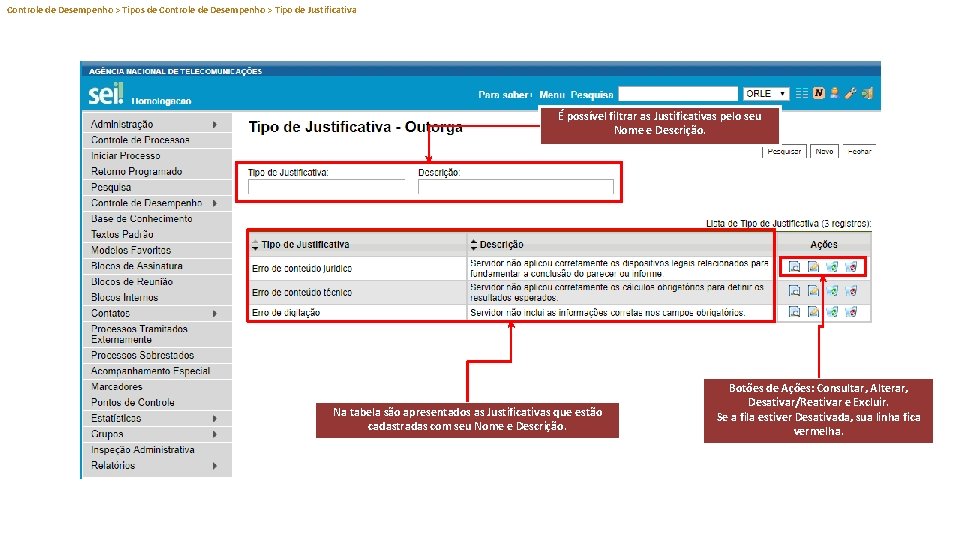
Task: Delete the Erro de conteúdo jurídico justification
Action: (x=850, y=267)
